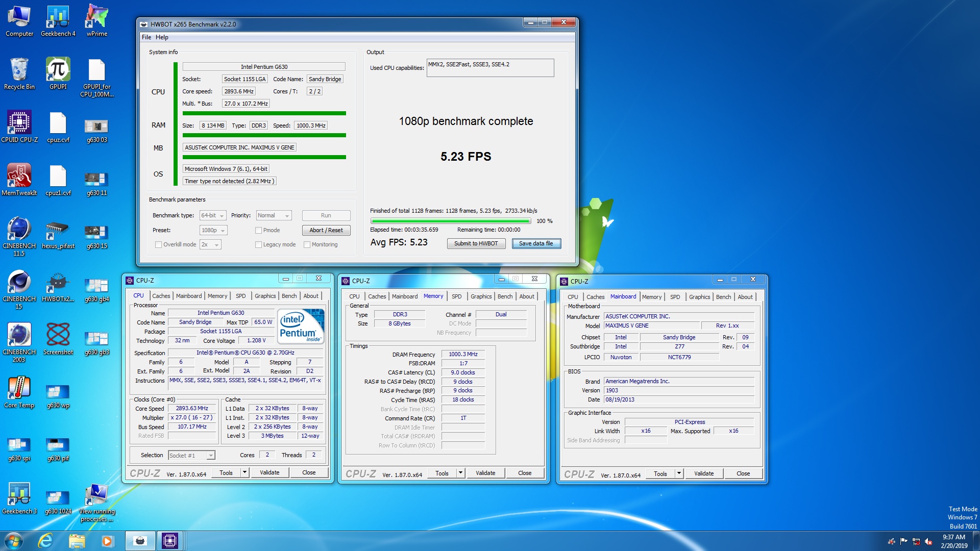Image resolution: width=980 pixels, height=551 pixels.
Task: Expand Tools arrow in Mainboard tab window
Action: (x=679, y=473)
